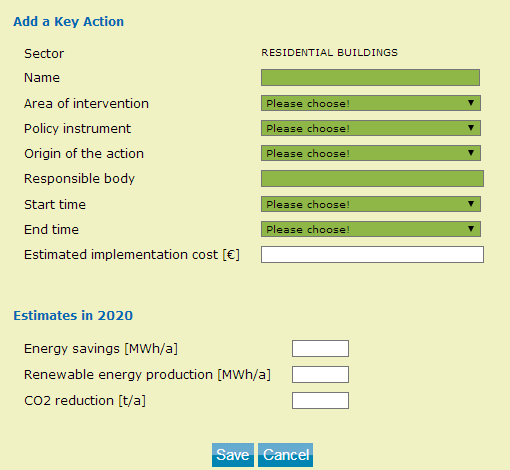The width and height of the screenshot is (510, 470).
Task: Click Renewable energy production input box
Action: click(320, 374)
